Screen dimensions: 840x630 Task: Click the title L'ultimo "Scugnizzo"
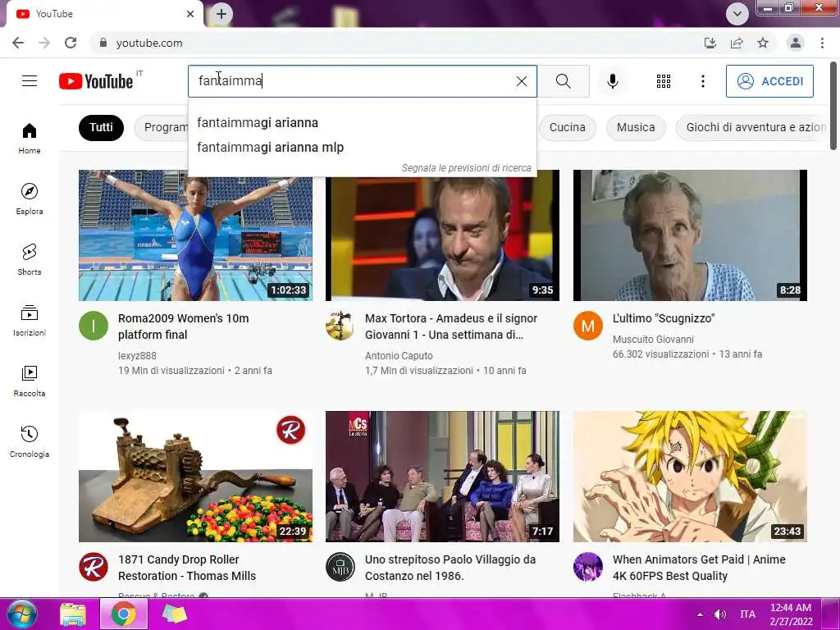pyautogui.click(x=663, y=318)
